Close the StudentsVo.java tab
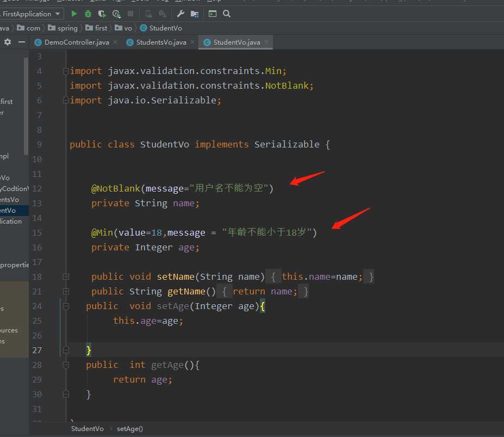This screenshot has height=437, width=504. tap(192, 42)
